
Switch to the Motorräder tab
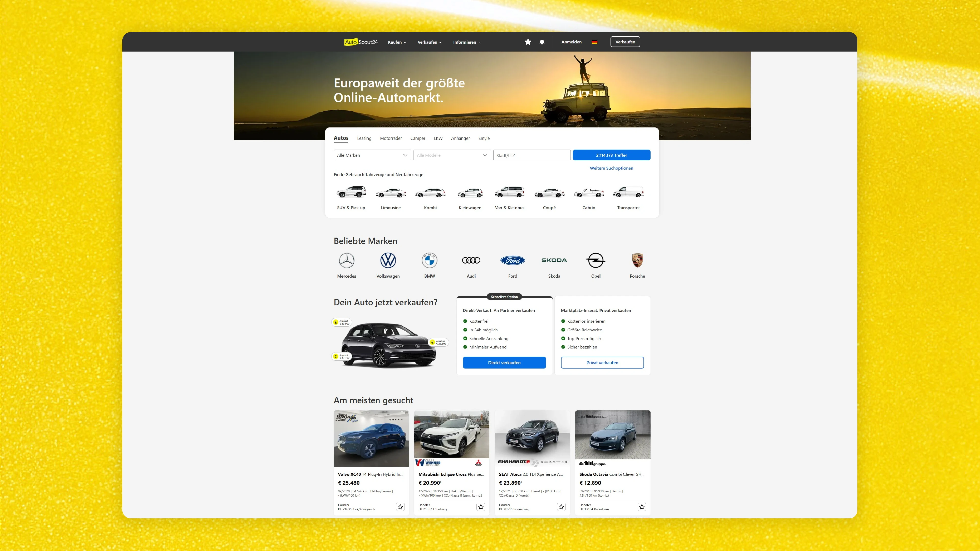coord(391,139)
